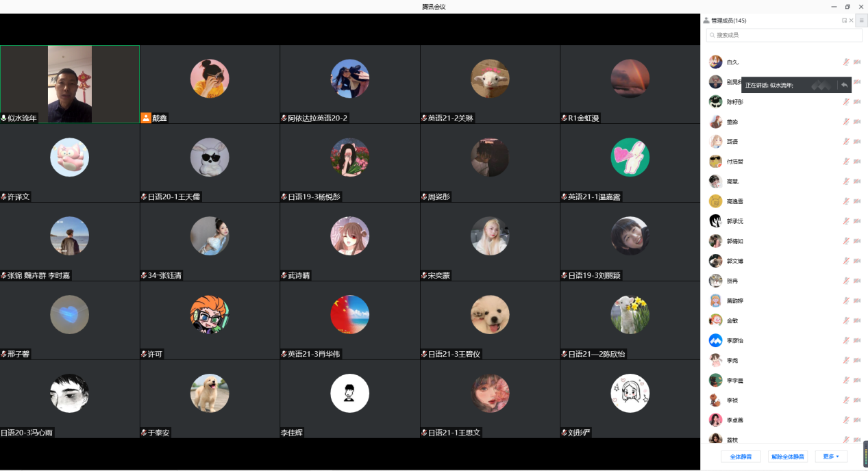Open the hamburger menu at panel top-right
Viewport: 868px width, 471px height.
861,21
